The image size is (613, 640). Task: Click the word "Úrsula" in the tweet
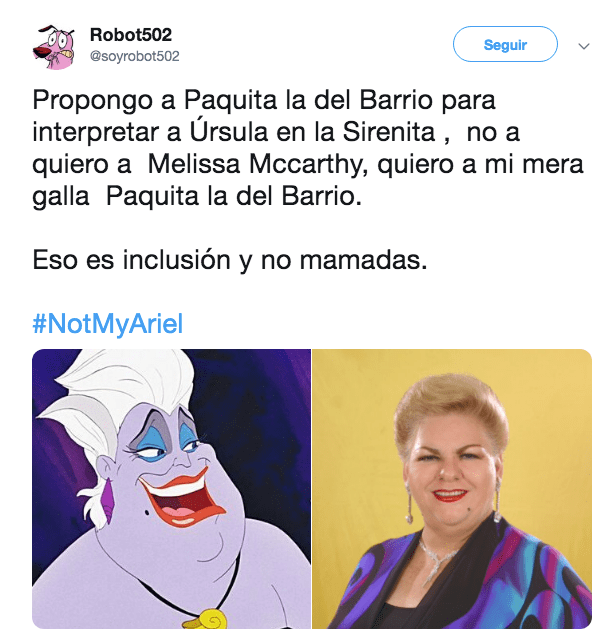click(x=229, y=131)
